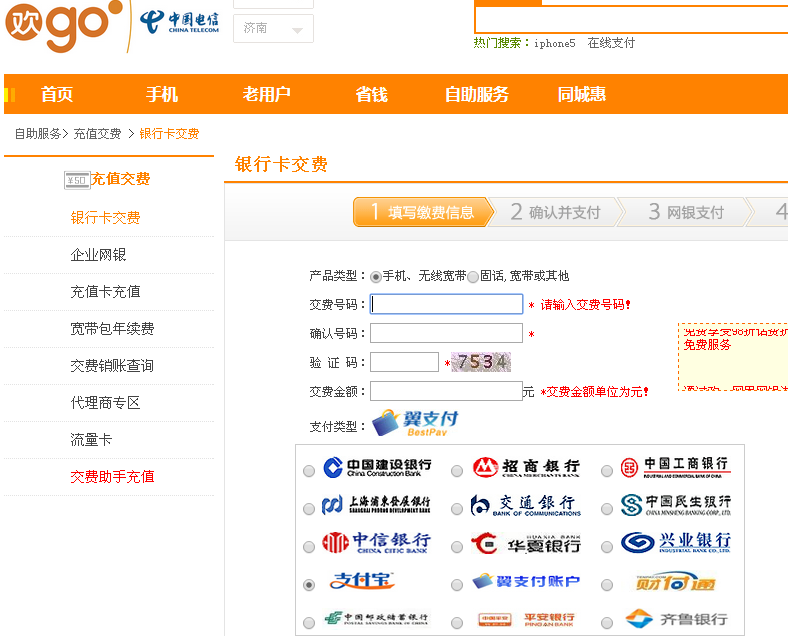The width and height of the screenshot is (788, 636).
Task: Click the iphone5 hot search link
Action: pyautogui.click(x=554, y=43)
